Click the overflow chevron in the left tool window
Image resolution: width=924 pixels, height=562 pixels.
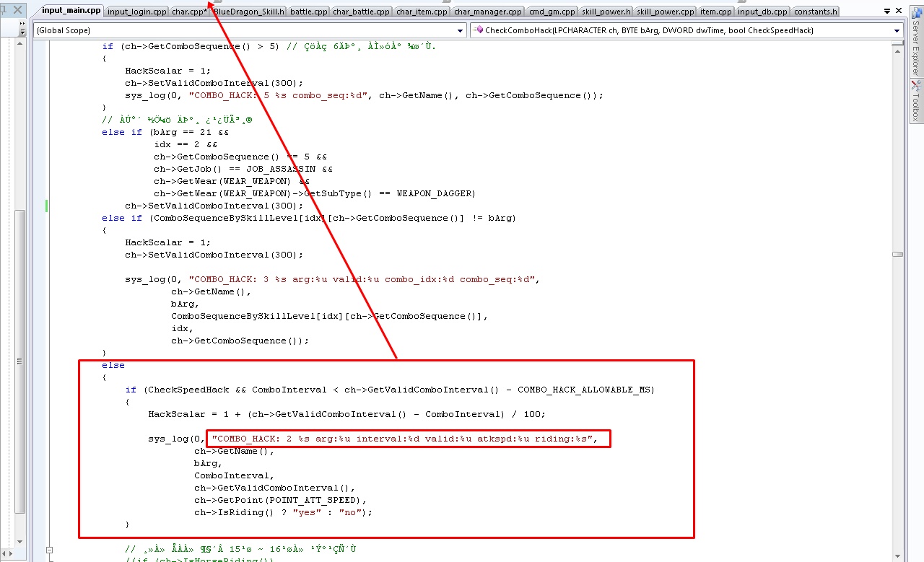(x=22, y=24)
